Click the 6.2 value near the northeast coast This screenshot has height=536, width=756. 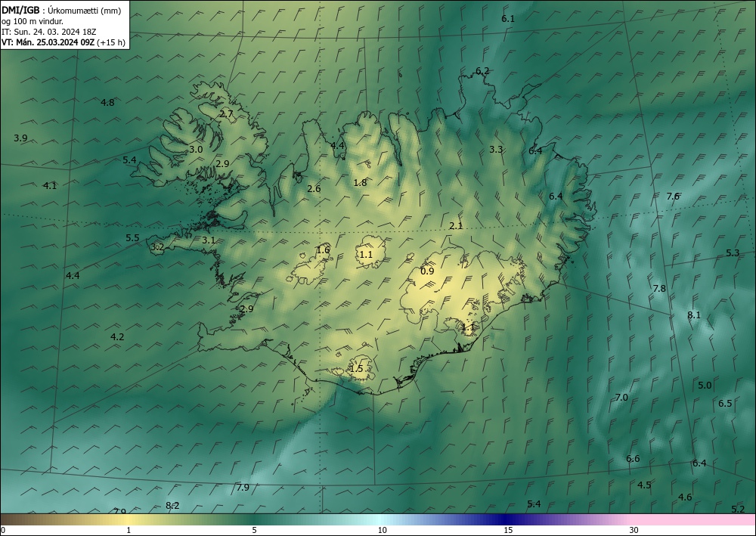tap(482, 71)
